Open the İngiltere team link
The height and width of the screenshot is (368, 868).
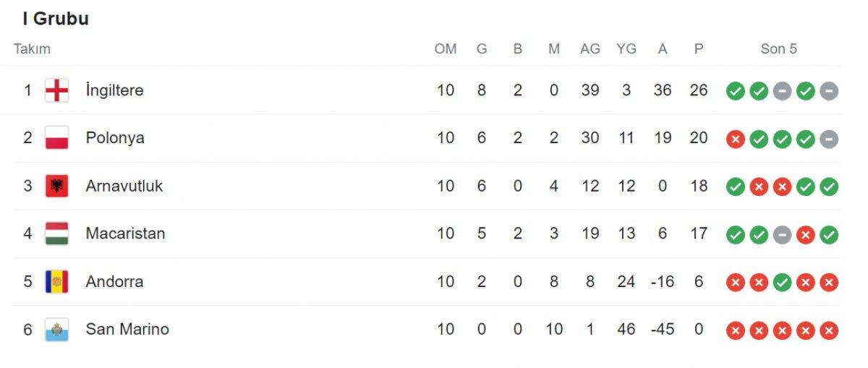pyautogui.click(x=114, y=90)
